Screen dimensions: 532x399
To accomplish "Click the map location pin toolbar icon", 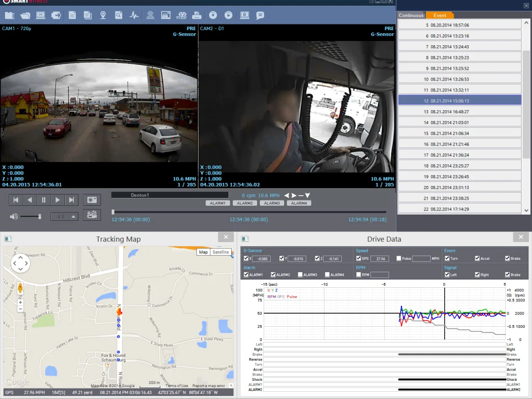I will [x=103, y=15].
